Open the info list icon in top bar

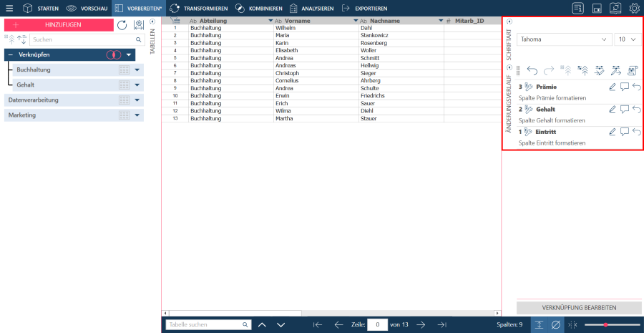tap(578, 8)
